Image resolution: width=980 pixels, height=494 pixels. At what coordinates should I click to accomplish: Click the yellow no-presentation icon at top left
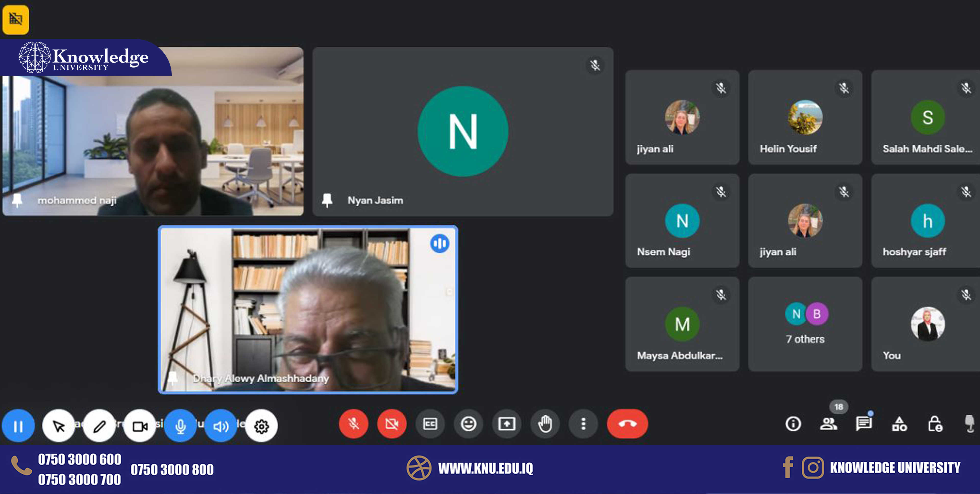[16, 19]
